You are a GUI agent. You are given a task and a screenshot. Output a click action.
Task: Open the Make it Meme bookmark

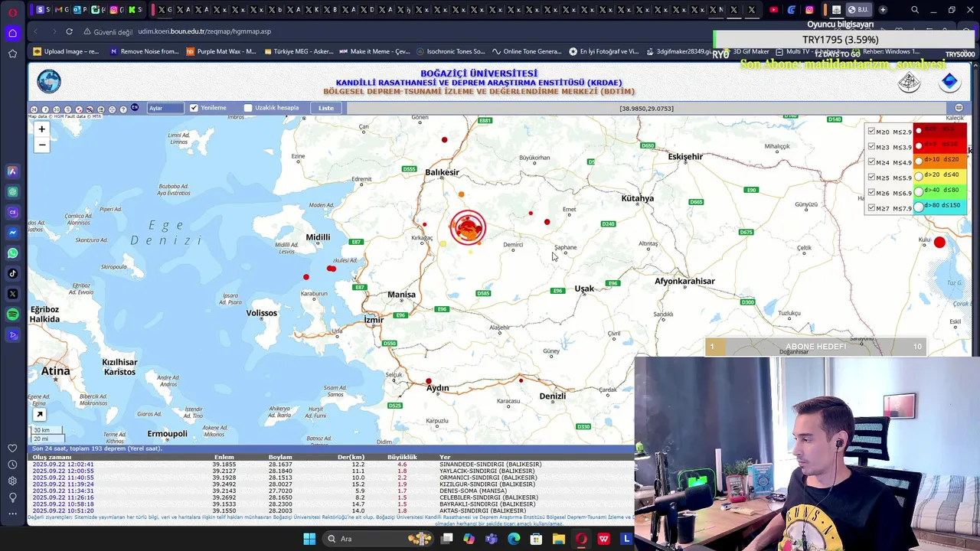pos(374,51)
